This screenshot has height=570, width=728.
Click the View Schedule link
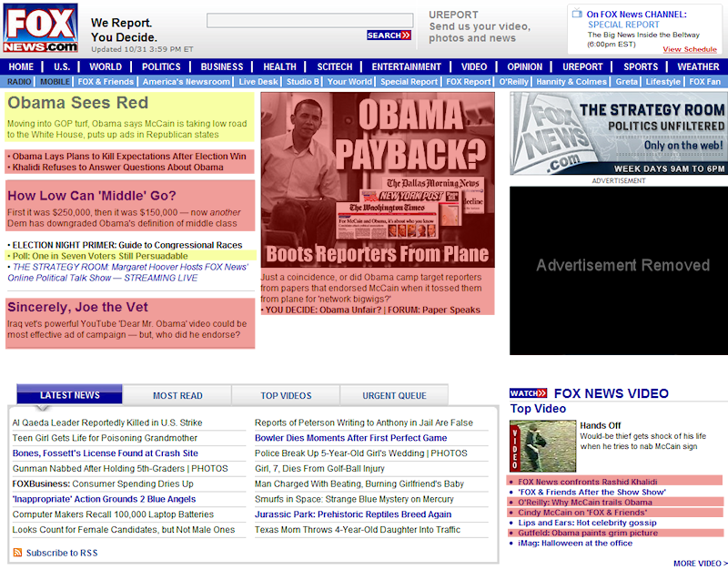pos(690,49)
